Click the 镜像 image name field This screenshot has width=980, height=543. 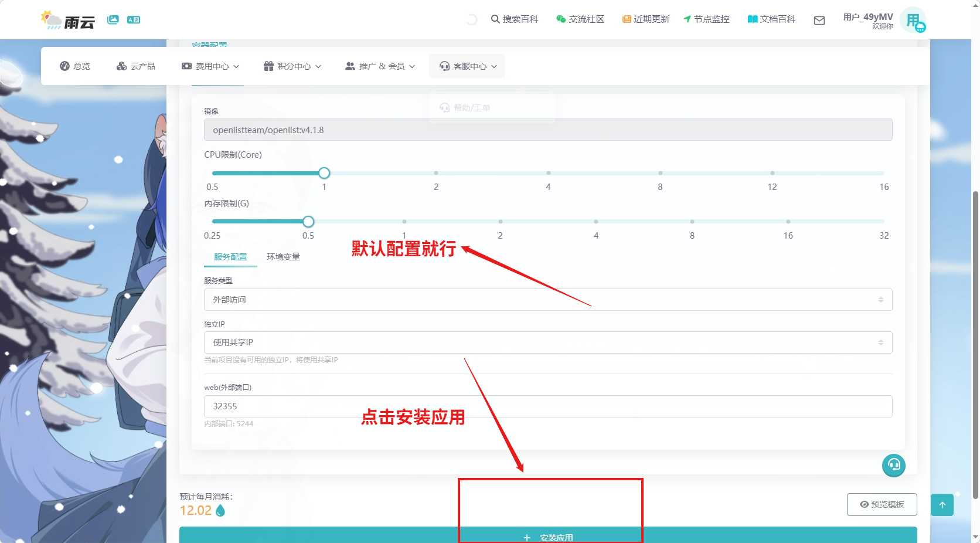click(x=548, y=130)
